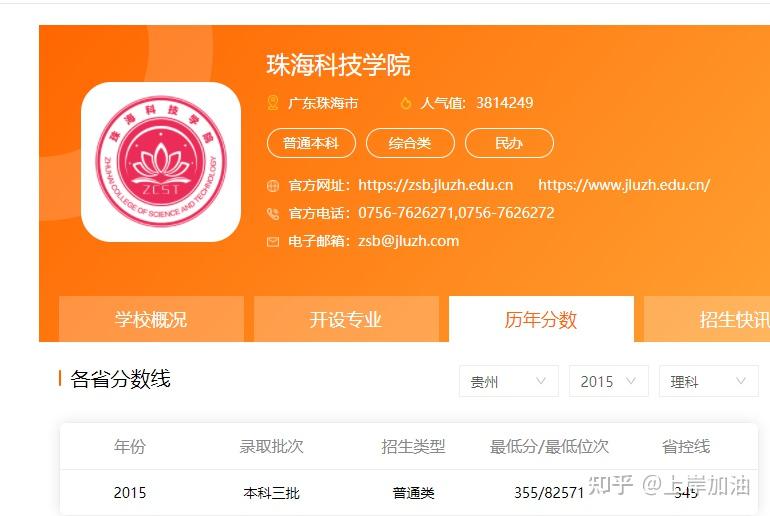The width and height of the screenshot is (770, 516).
Task: Click the 录取批次 column header
Action: point(272,446)
